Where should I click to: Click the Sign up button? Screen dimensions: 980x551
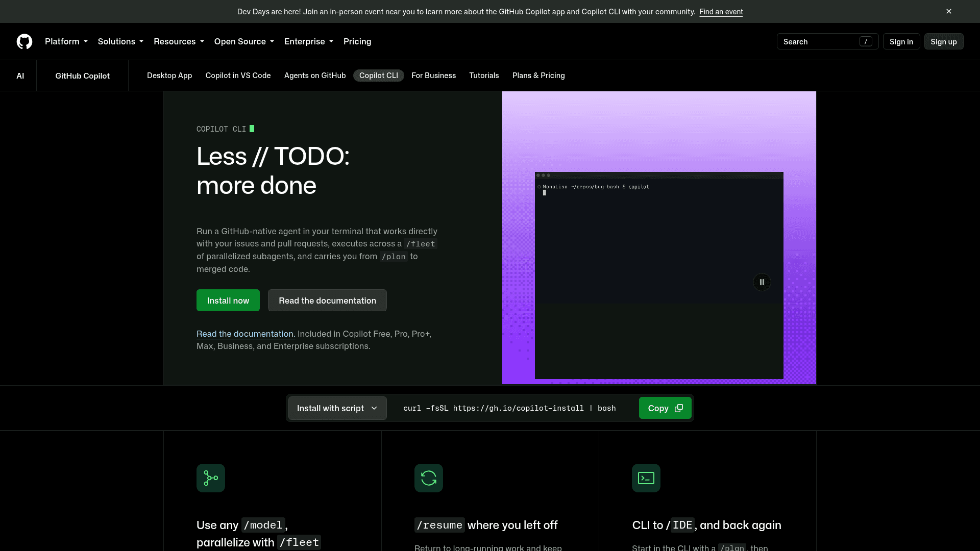pos(944,41)
